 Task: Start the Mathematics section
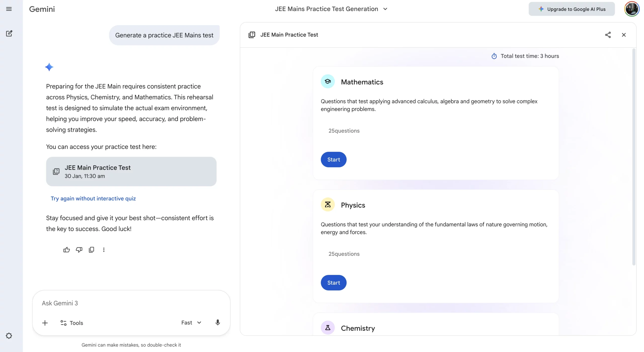point(333,159)
